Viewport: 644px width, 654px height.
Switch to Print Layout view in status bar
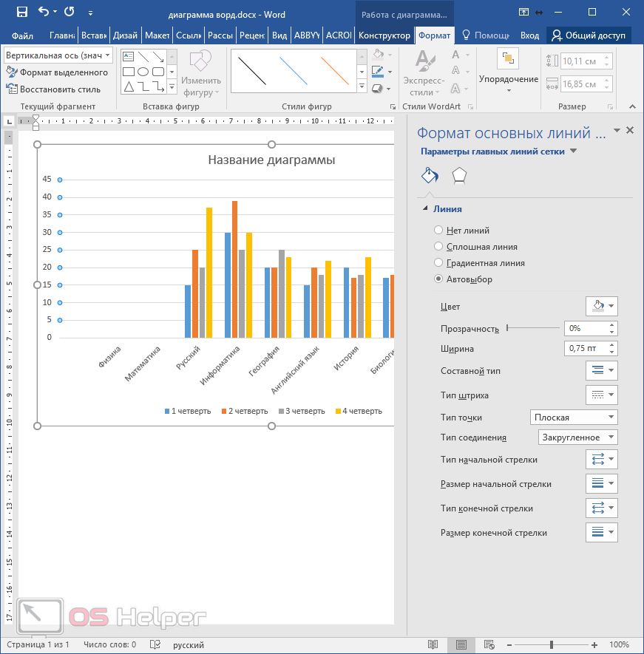click(461, 644)
